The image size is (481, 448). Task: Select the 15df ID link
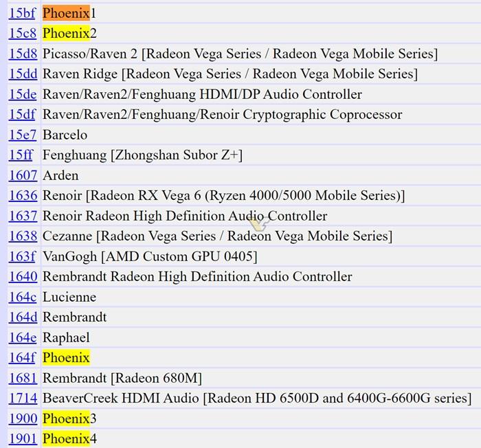[22, 114]
